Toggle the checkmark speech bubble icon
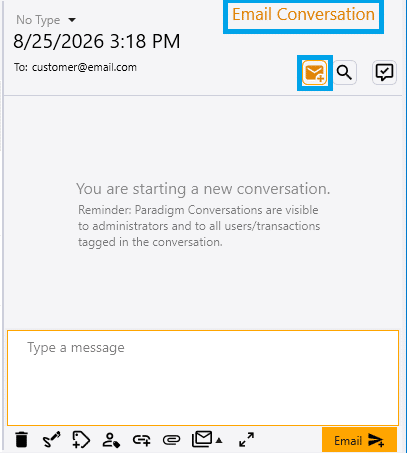 point(384,72)
